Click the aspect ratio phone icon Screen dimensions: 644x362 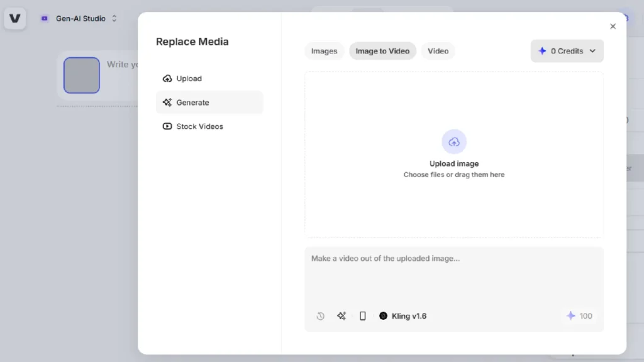click(x=363, y=316)
